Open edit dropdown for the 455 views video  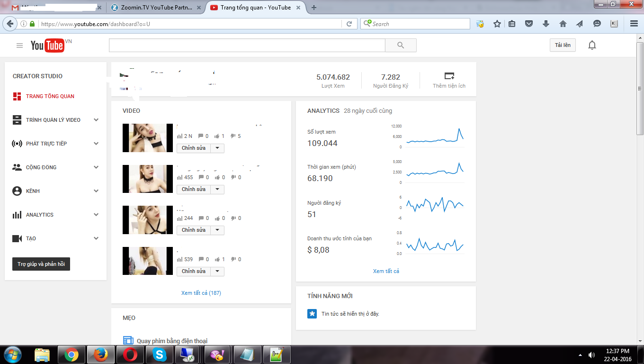pos(217,189)
